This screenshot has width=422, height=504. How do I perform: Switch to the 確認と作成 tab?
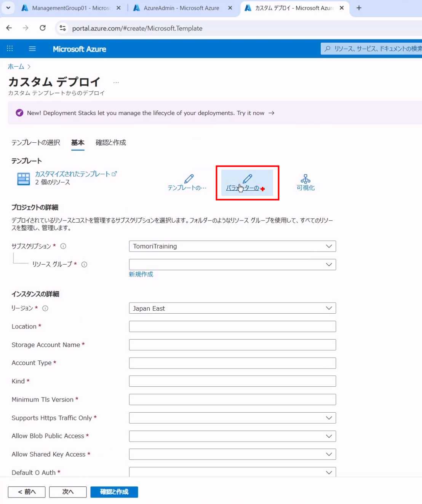[x=111, y=142]
